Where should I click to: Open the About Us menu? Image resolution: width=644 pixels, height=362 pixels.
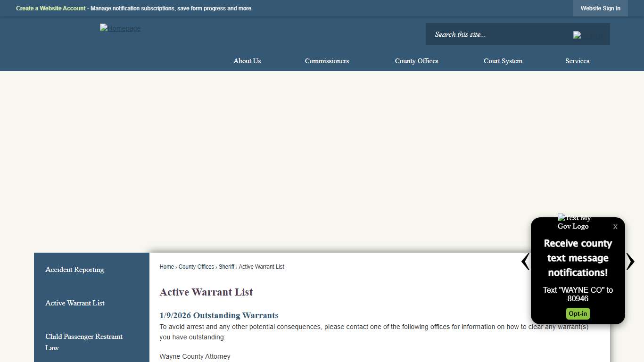click(247, 61)
